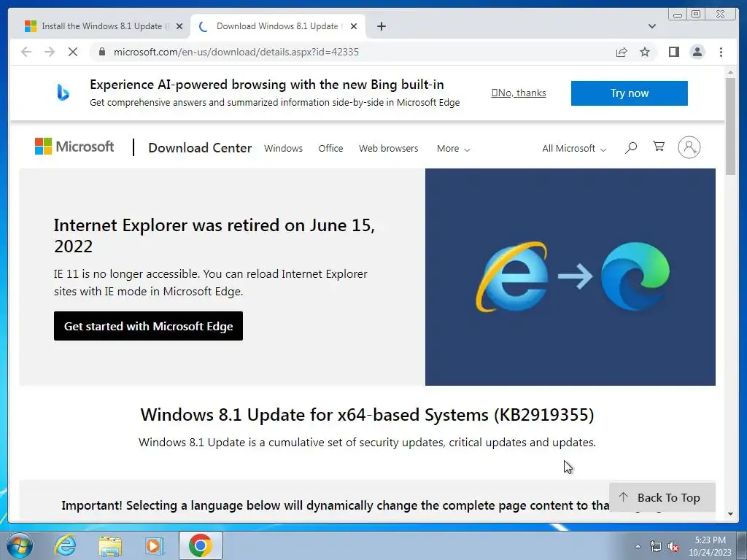747x560 pixels.
Task: Open Chrome three-dot menu
Action: pyautogui.click(x=721, y=52)
